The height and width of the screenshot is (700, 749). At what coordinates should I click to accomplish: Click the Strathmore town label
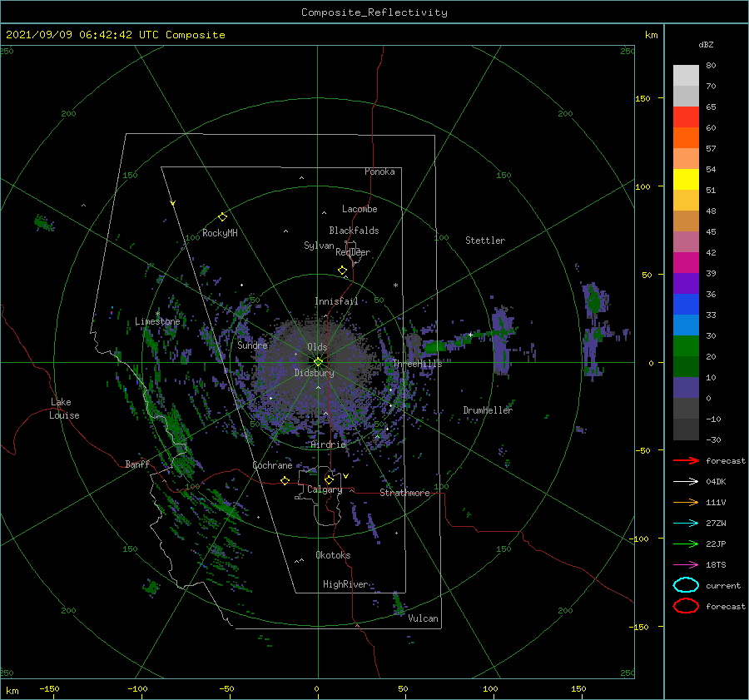coord(404,493)
